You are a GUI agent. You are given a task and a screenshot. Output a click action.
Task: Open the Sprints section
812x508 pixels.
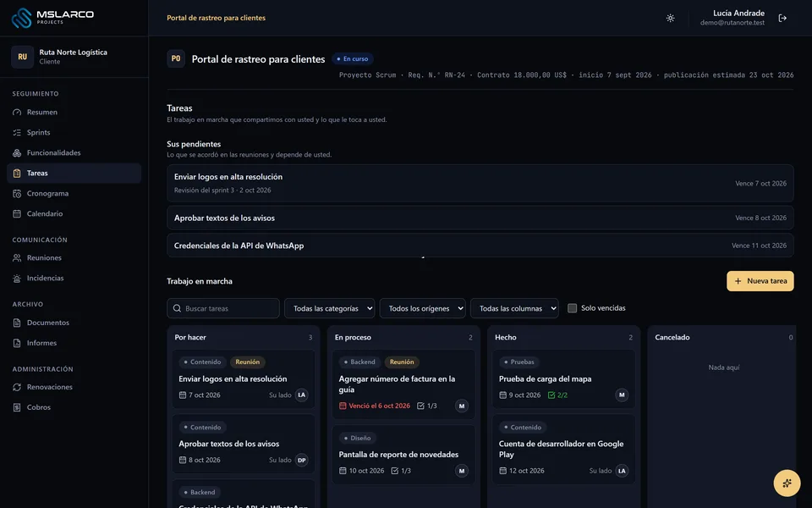[x=74, y=132]
